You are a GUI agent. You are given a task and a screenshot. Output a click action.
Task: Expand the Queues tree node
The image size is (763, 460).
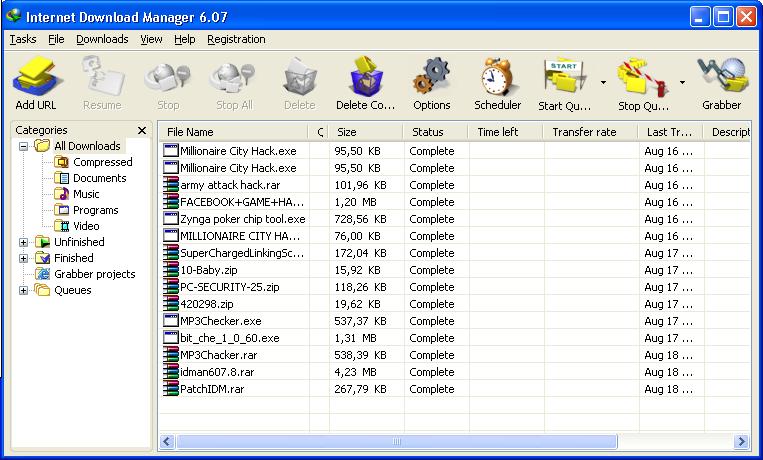23,290
